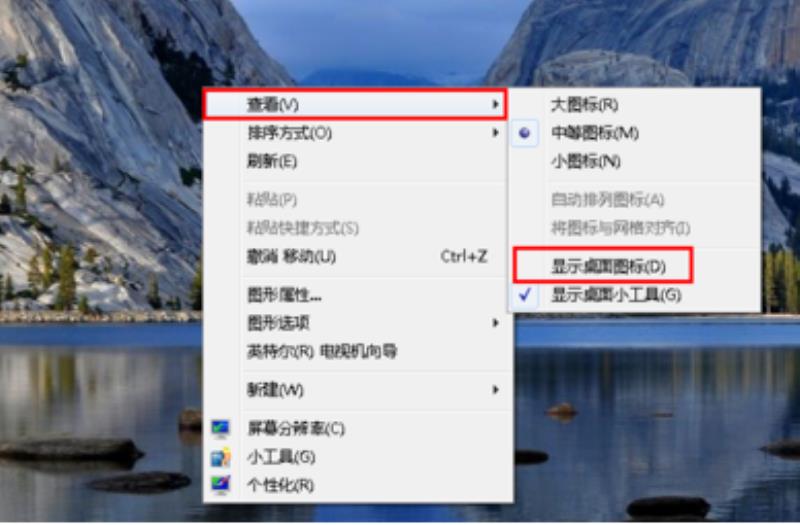The width and height of the screenshot is (800, 525).
Task: Click 小工具(G) menu entry text
Action: (x=281, y=457)
